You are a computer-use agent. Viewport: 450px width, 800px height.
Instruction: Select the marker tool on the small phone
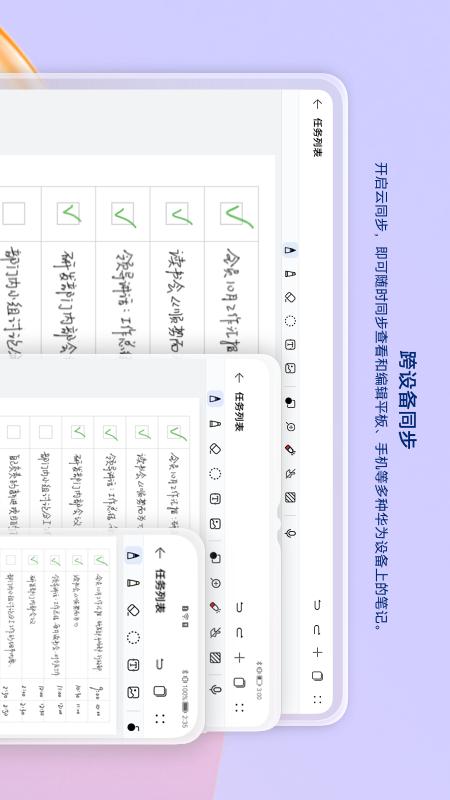[133, 583]
